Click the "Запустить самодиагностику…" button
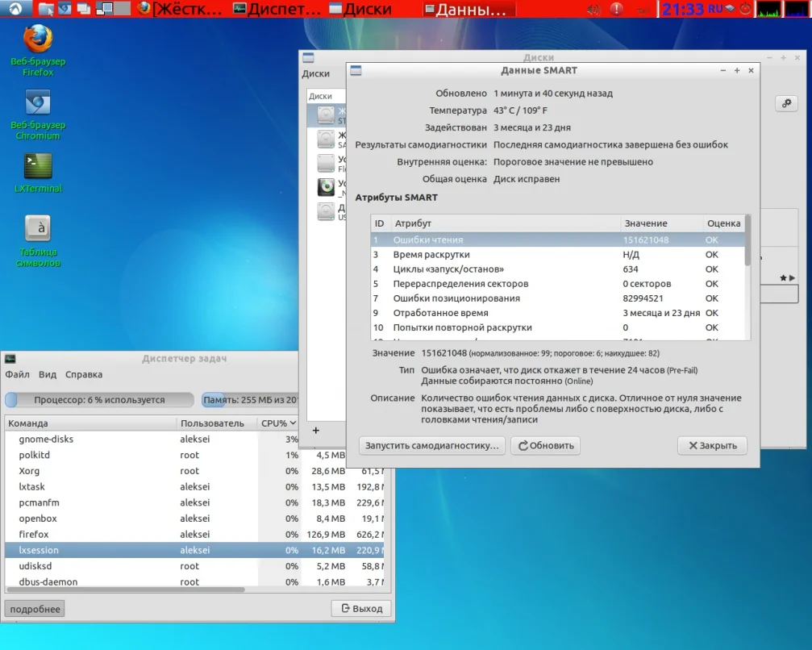Image resolution: width=812 pixels, height=650 pixels. pyautogui.click(x=431, y=446)
